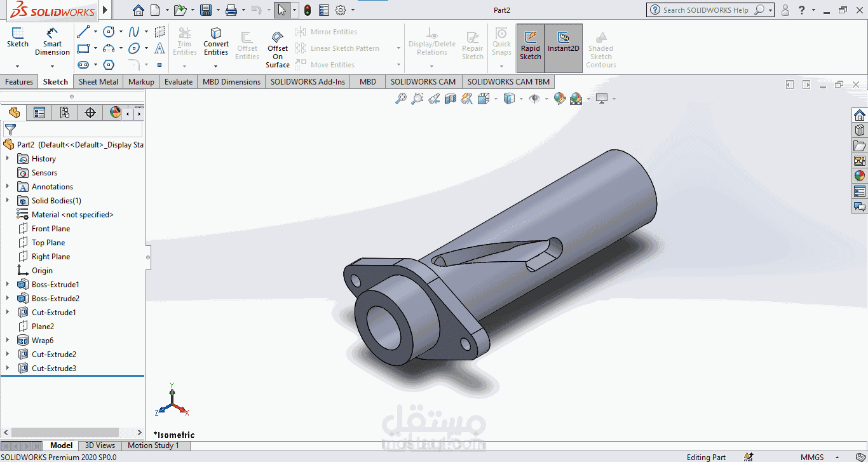Open the Sketch button dropdown arrow

coord(17,66)
